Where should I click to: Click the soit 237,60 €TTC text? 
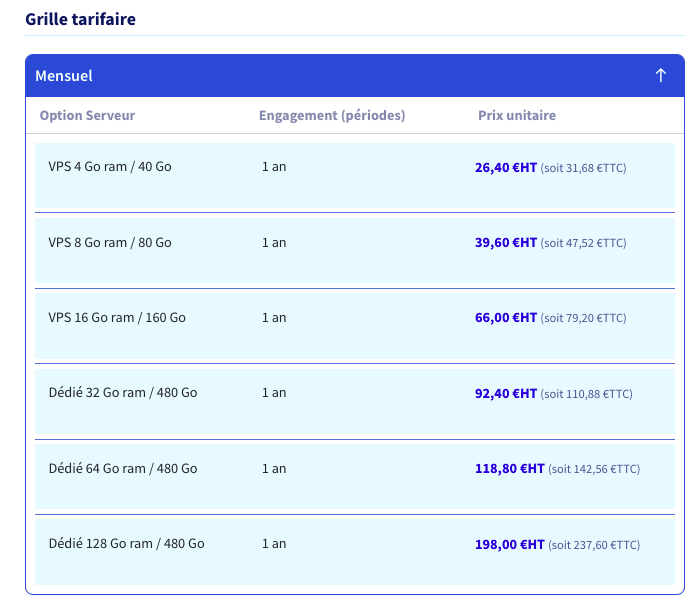pos(594,545)
